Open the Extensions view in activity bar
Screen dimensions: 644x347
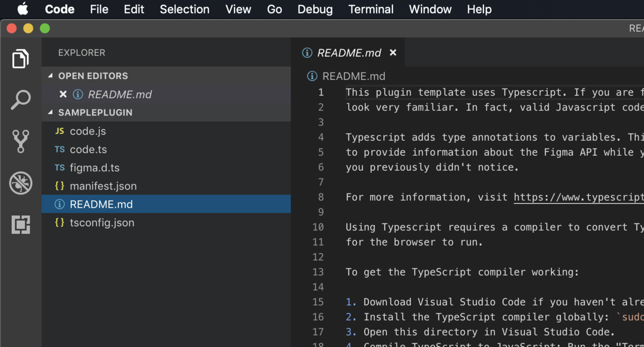tap(20, 225)
